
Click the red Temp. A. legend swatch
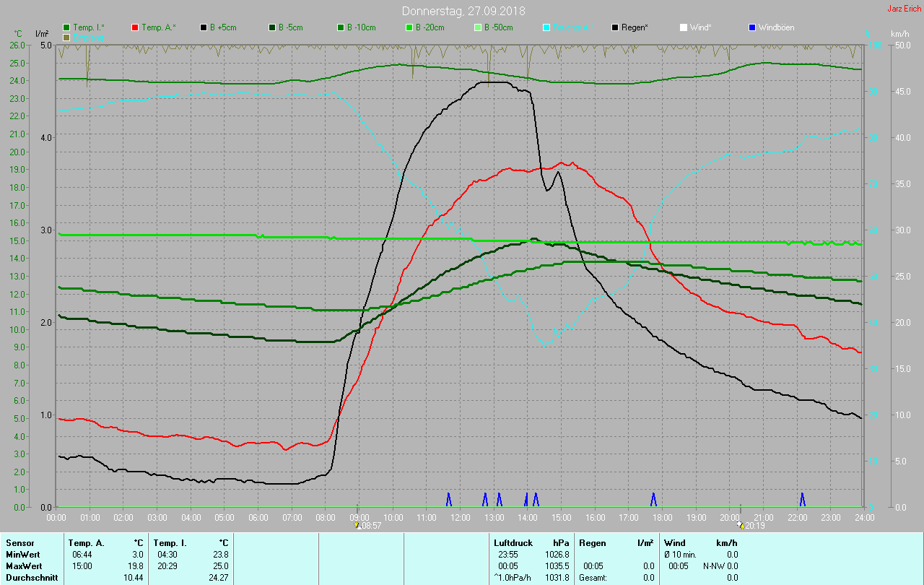click(x=135, y=27)
